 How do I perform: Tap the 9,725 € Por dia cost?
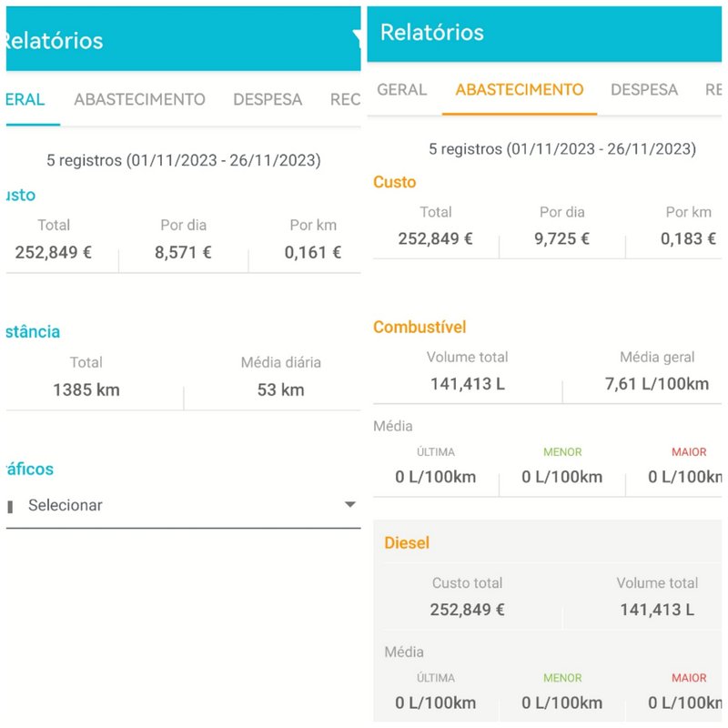click(x=561, y=238)
